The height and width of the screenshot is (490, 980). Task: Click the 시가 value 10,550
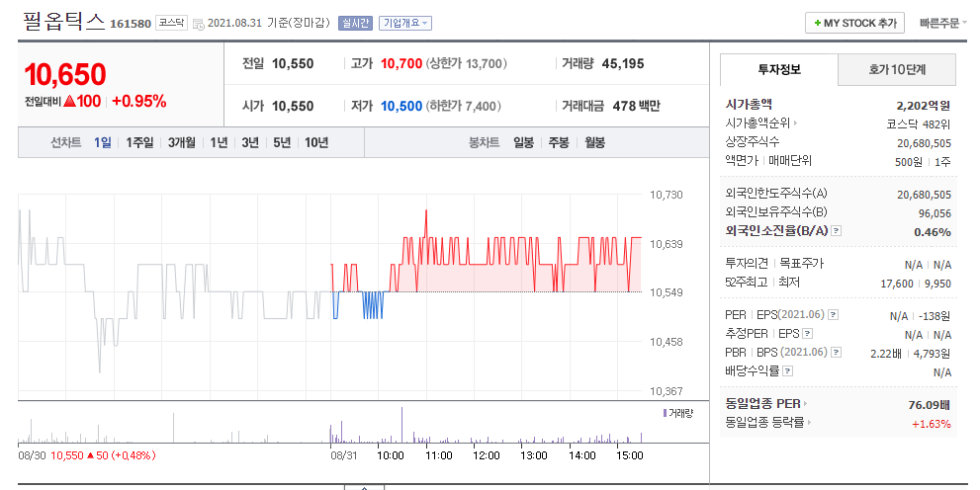(x=293, y=106)
